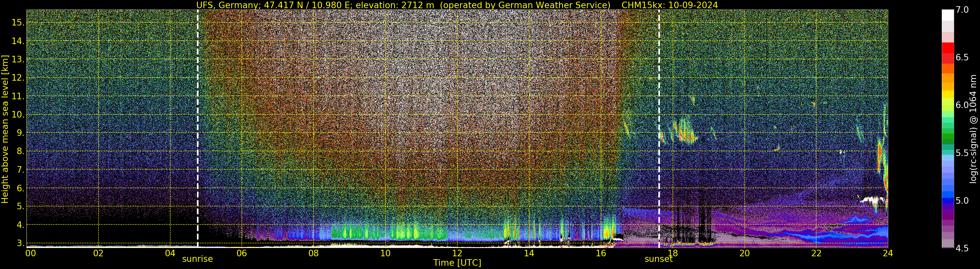Click the "08" tick on the time axis
This screenshot has width=980, height=269.
coord(313,253)
